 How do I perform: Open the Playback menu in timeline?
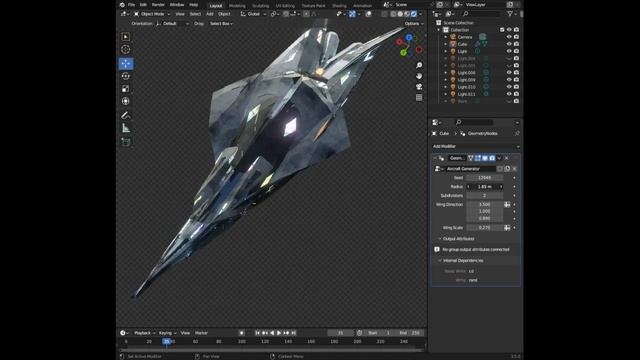tap(144, 333)
